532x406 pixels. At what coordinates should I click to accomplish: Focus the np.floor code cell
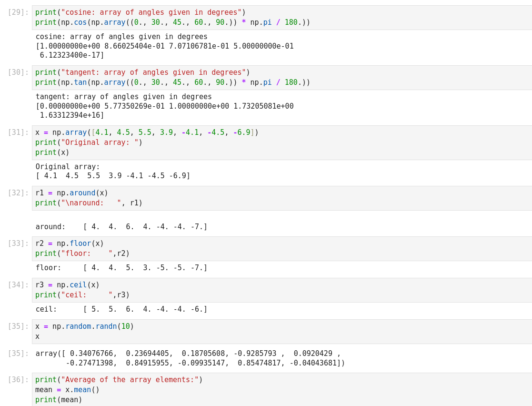pyautogui.click(x=281, y=249)
